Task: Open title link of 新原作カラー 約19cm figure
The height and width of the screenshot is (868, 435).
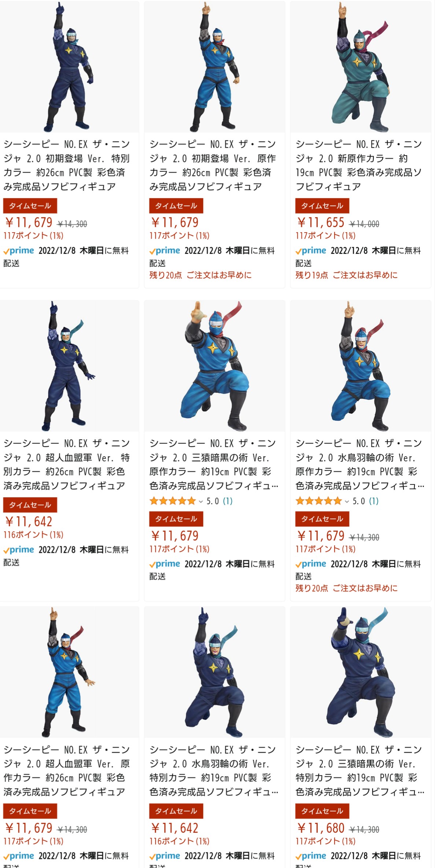Action: 359,165
